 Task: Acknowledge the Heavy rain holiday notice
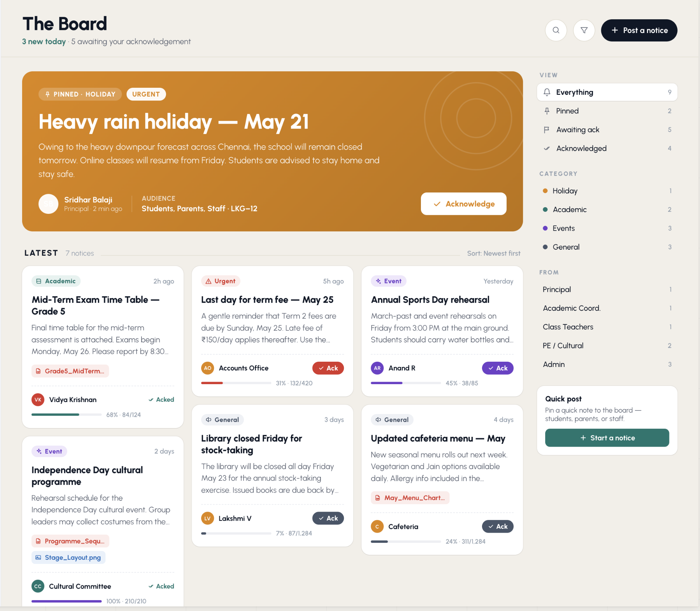point(463,204)
